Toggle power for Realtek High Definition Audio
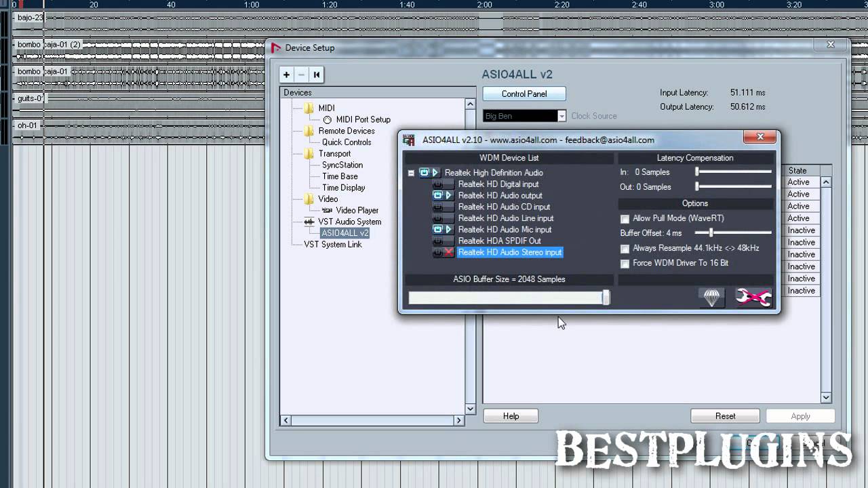 [424, 173]
